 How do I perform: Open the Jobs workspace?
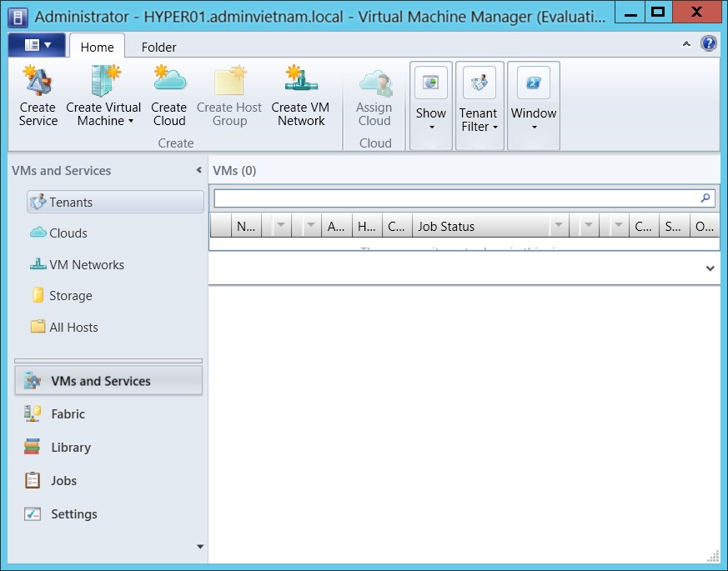(x=108, y=480)
